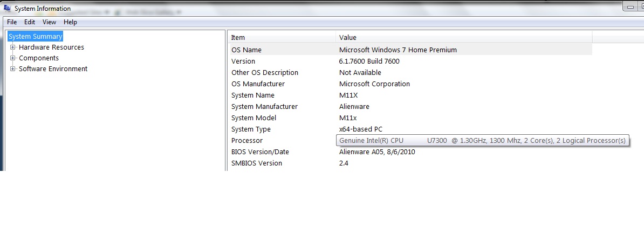Select the System Name row
The image size is (644, 248).
[410, 95]
